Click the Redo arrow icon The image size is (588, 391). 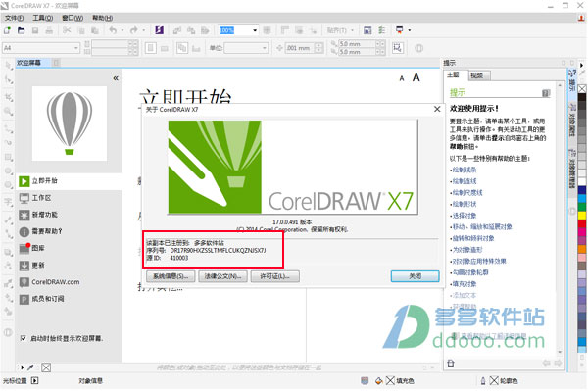click(133, 30)
